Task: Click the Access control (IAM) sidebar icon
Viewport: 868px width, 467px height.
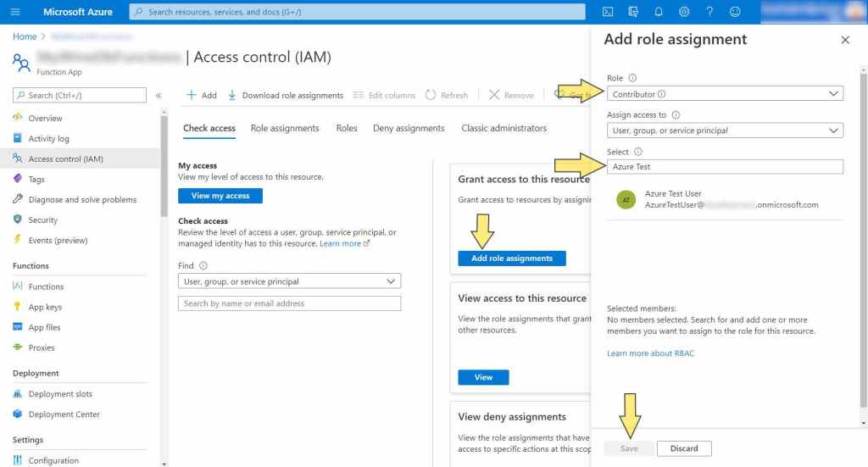Action: coord(18,158)
